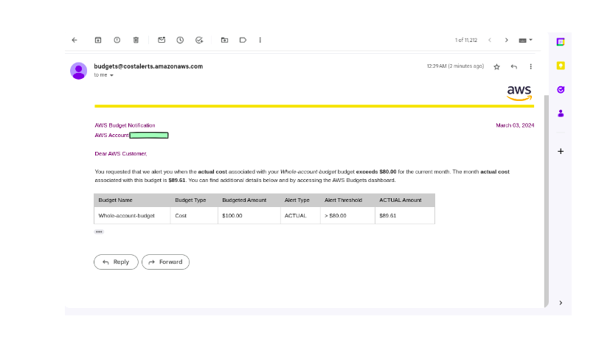Open Google Keep in side panel
Viewport: 596px width, 364px height.
[561, 66]
